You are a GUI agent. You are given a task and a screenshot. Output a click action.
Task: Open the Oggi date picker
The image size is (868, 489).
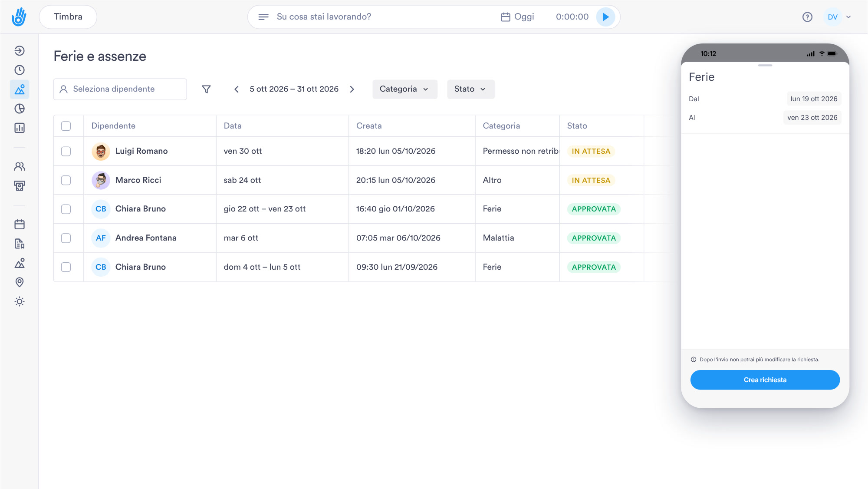click(x=517, y=17)
